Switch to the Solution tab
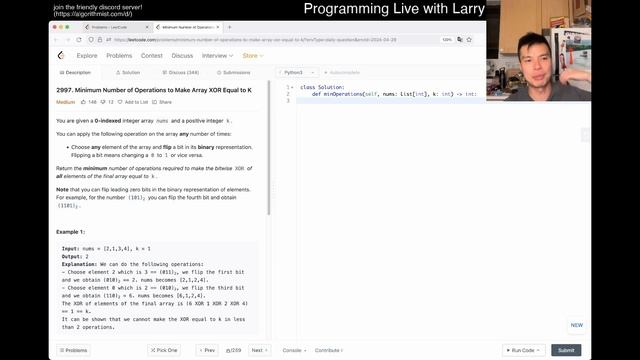This screenshot has width=640, height=360. pos(128,73)
